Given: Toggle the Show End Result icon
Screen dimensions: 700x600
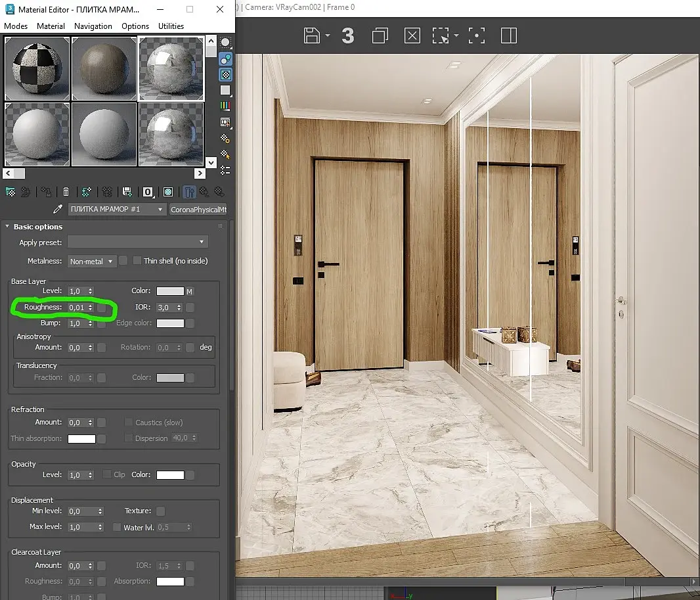Looking at the screenshot, I should click(x=189, y=192).
